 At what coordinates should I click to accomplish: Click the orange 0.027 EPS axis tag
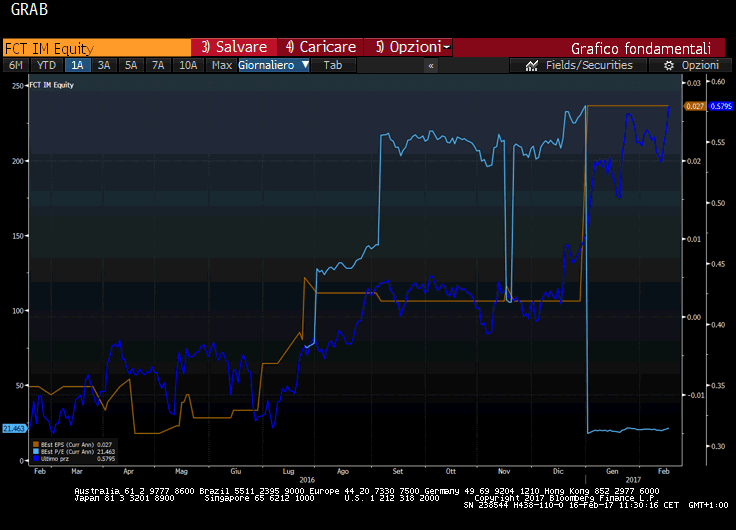coord(694,106)
